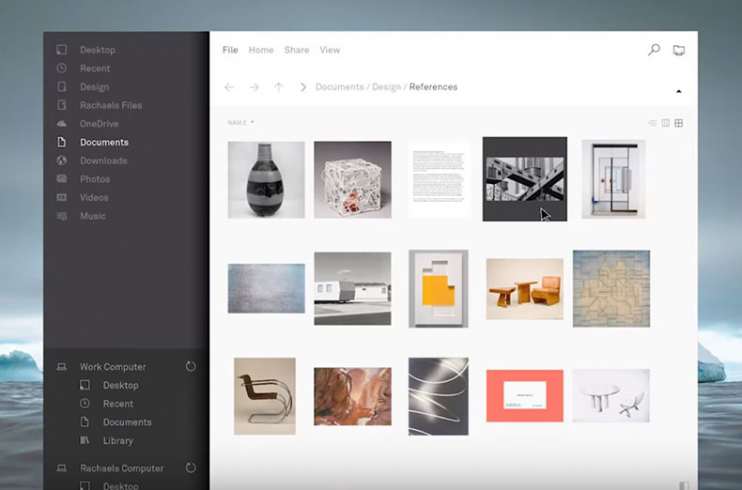Screen dimensions: 742x490
Task: Click the Rachaels Computer laptop icon
Action: pos(62,468)
